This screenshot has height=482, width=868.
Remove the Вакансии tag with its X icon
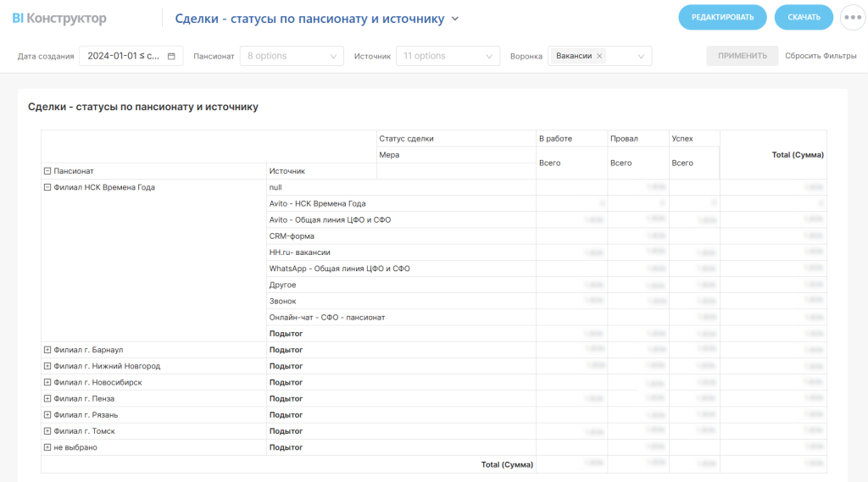point(600,56)
